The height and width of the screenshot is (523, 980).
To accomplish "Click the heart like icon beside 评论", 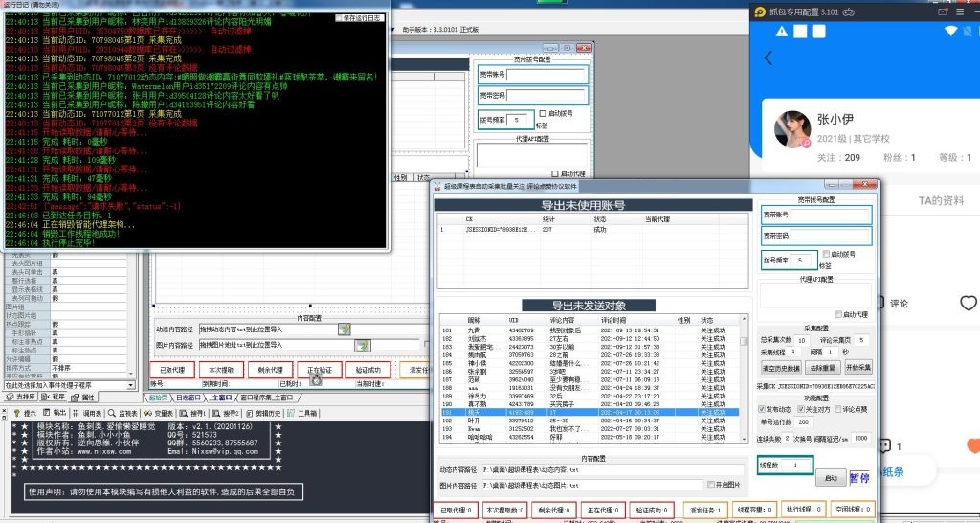I will [x=969, y=304].
